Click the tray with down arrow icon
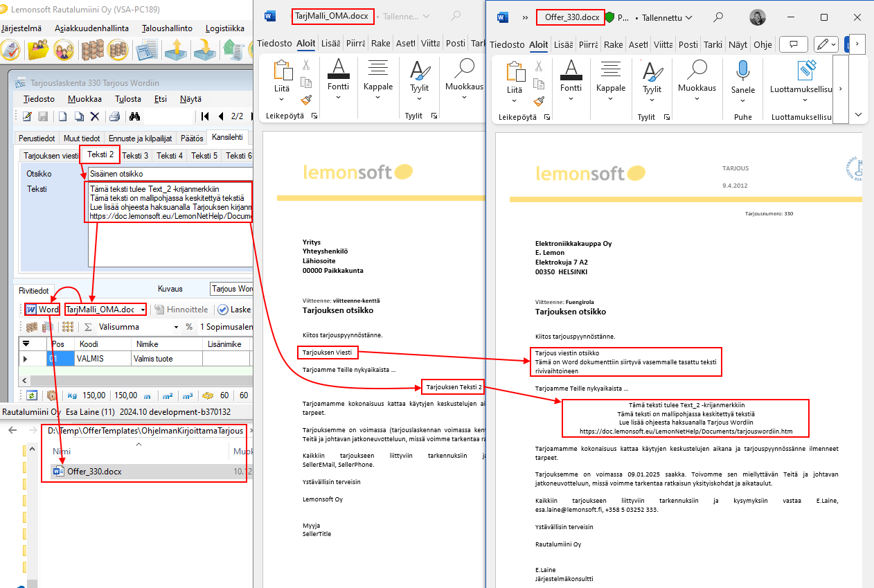874x588 pixels. pyautogui.click(x=204, y=50)
